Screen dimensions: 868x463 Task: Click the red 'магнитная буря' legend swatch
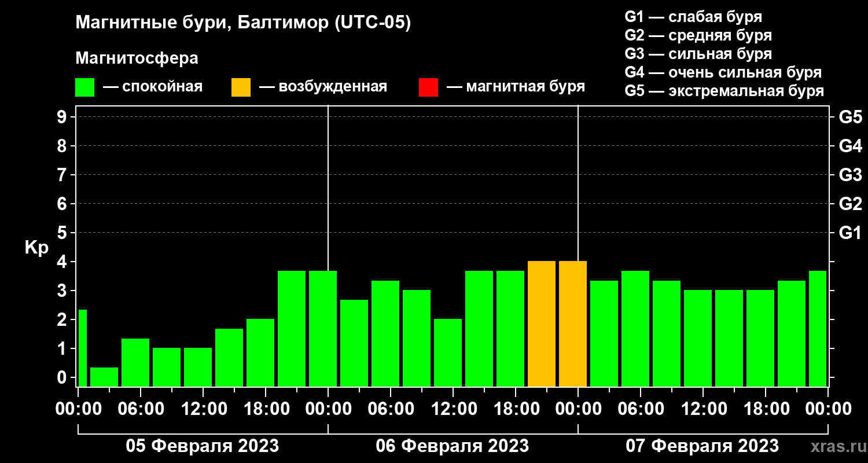[x=428, y=87]
